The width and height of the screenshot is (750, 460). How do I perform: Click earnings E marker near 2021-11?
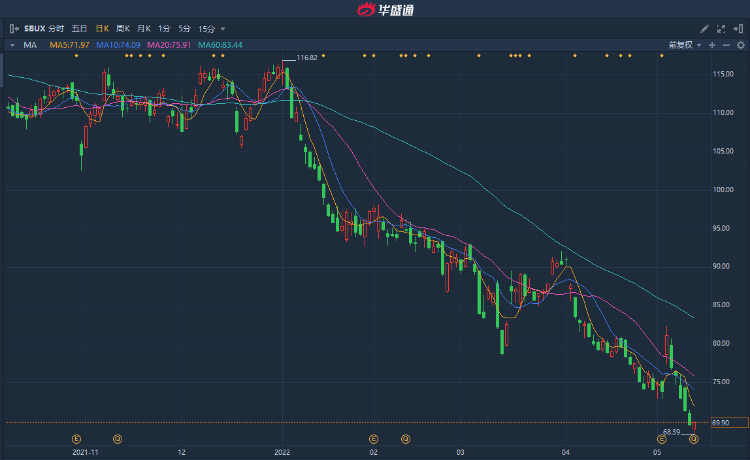[x=77, y=438]
